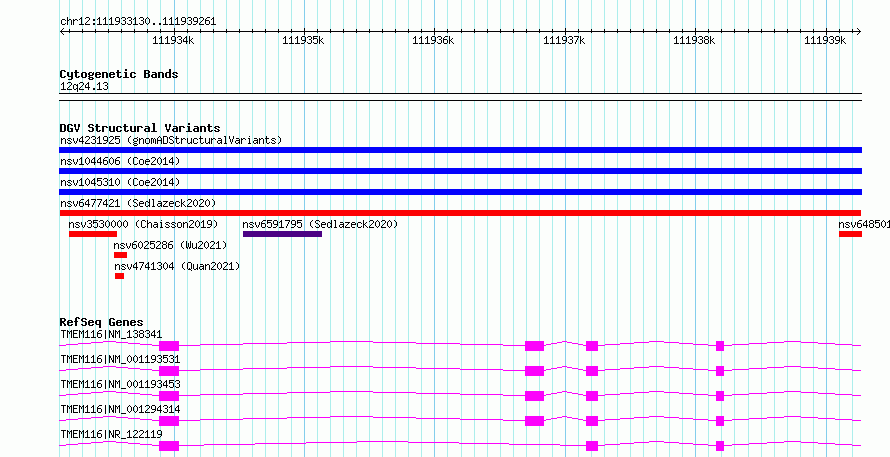Select NM_001294314 small exon after 111938k
890x457 pixels.
(720, 421)
